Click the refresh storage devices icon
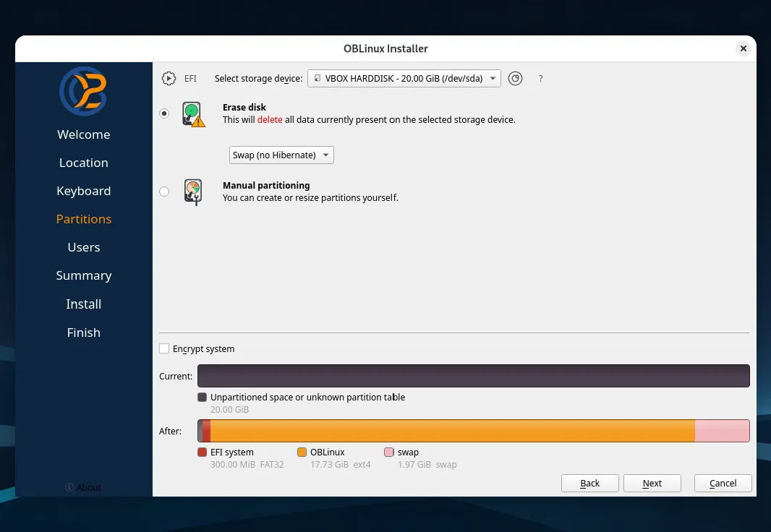This screenshot has width=771, height=532. coord(515,79)
